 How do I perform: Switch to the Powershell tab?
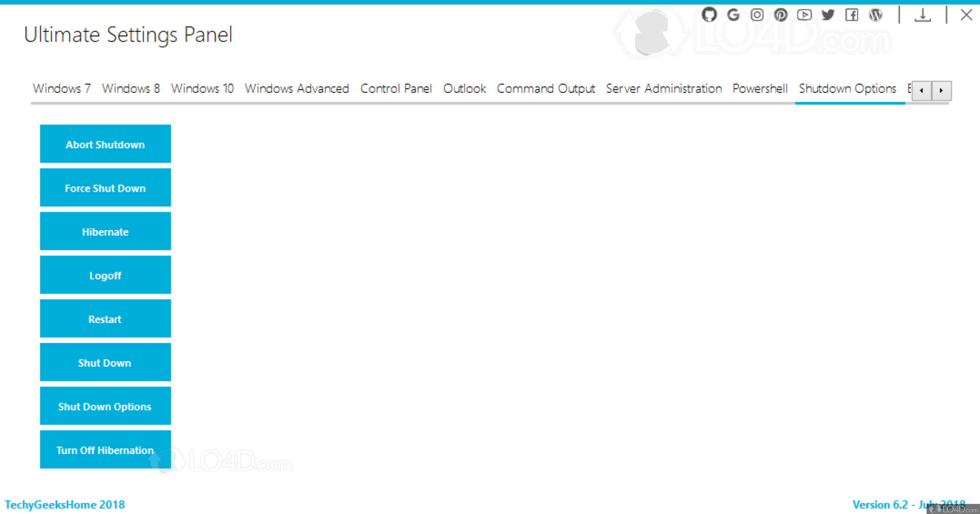(x=760, y=89)
